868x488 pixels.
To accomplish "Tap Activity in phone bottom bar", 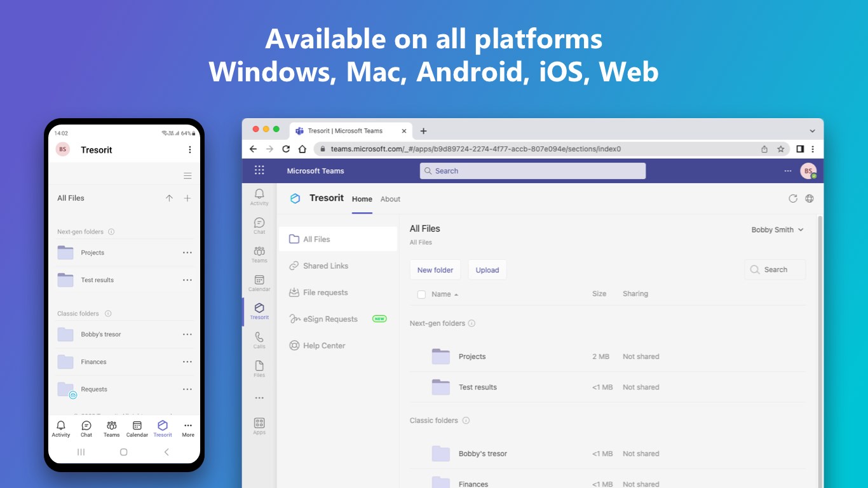I will pyautogui.click(x=61, y=429).
